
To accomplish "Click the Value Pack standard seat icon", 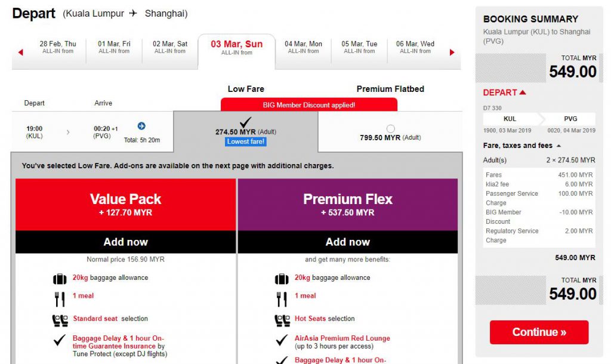I will pos(60,320).
